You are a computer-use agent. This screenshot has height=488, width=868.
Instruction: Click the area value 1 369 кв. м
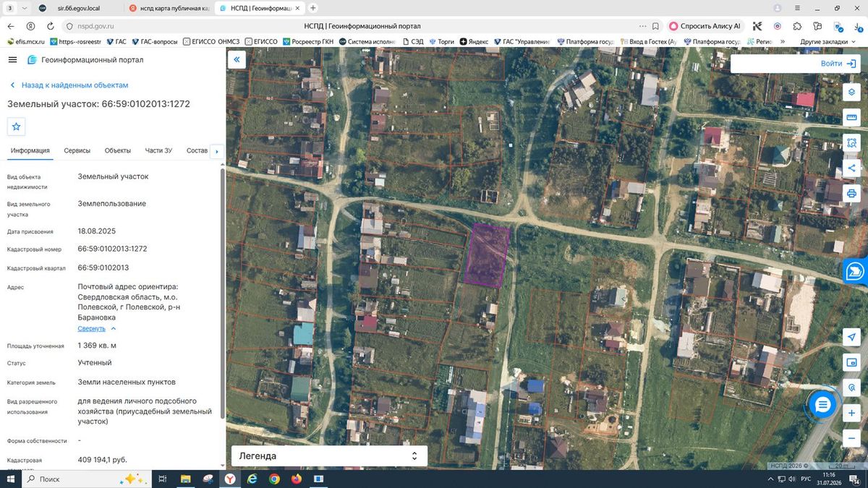pyautogui.click(x=97, y=346)
